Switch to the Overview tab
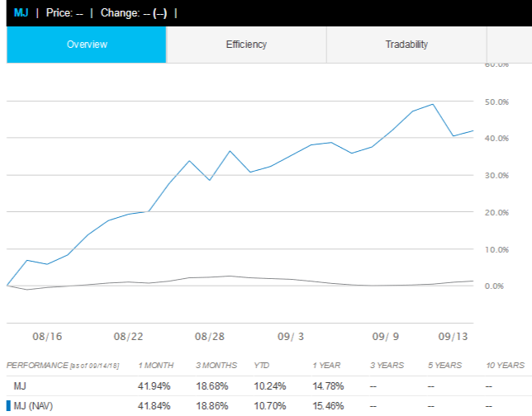532x416 pixels. click(x=87, y=45)
